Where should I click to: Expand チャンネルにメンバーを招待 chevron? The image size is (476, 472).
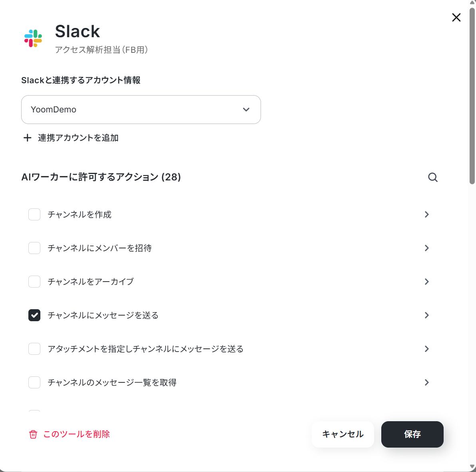coord(426,248)
